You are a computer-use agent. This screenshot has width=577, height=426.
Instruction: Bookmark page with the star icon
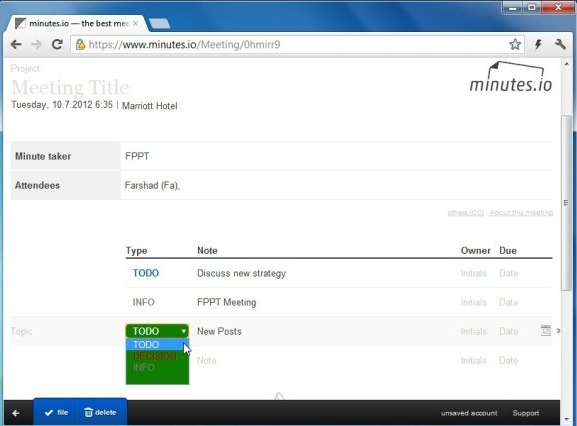tap(515, 45)
